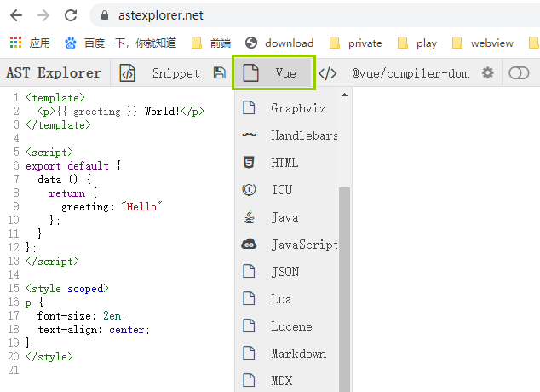Click the Graphviz file icon
This screenshot has width=540, height=392.
click(249, 108)
